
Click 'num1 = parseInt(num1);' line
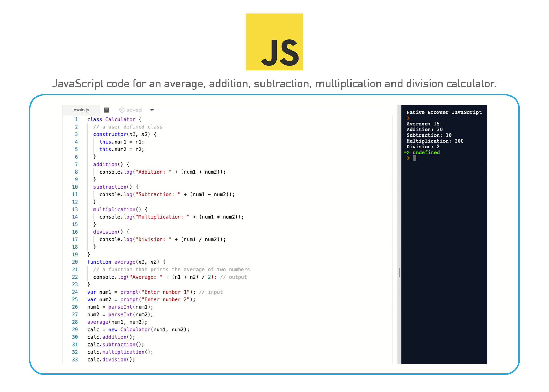click(120, 307)
